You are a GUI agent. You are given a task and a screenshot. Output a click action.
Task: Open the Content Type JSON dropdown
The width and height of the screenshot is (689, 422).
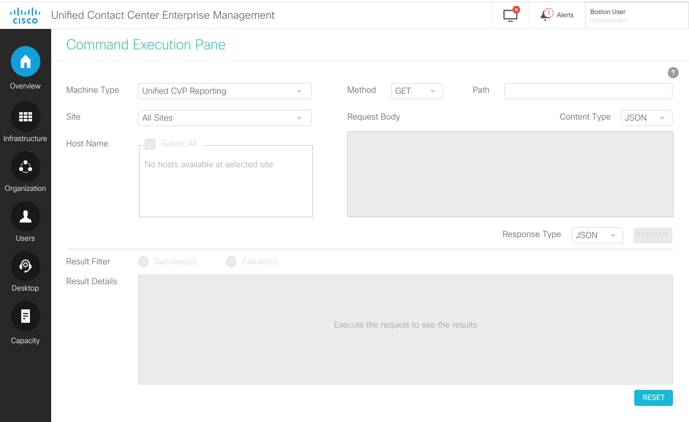pos(646,118)
